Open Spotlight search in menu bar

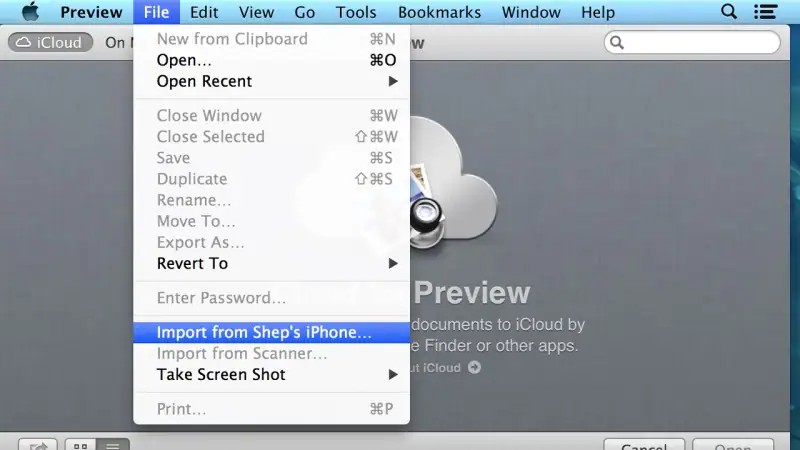coord(729,11)
